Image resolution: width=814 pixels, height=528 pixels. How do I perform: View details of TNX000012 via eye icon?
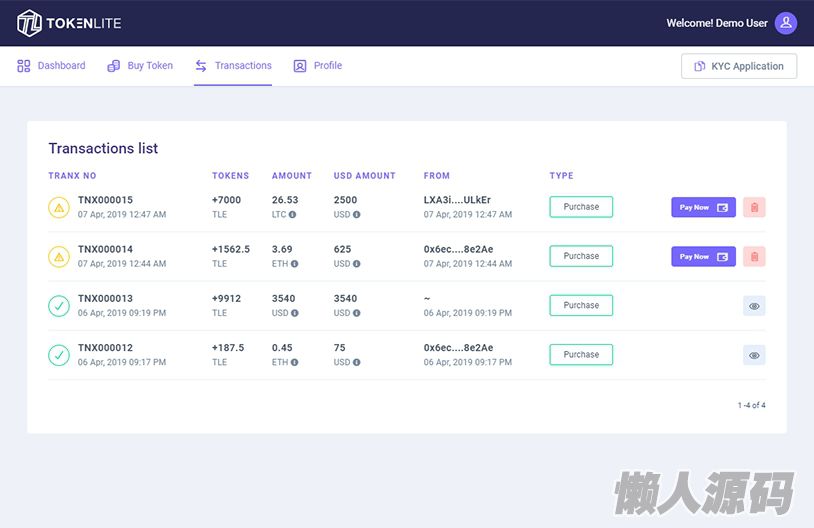pos(754,355)
